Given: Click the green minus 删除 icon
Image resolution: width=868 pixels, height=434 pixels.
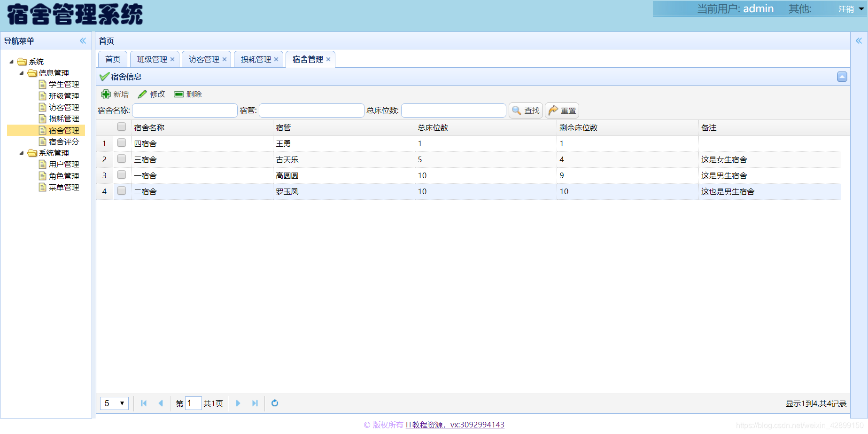Looking at the screenshot, I should tap(178, 94).
